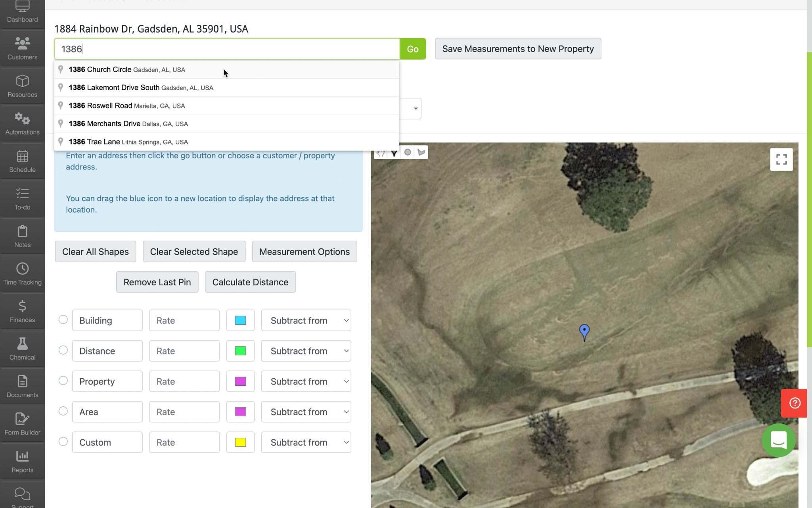
Task: Open the green chat support widget
Action: [x=778, y=441]
